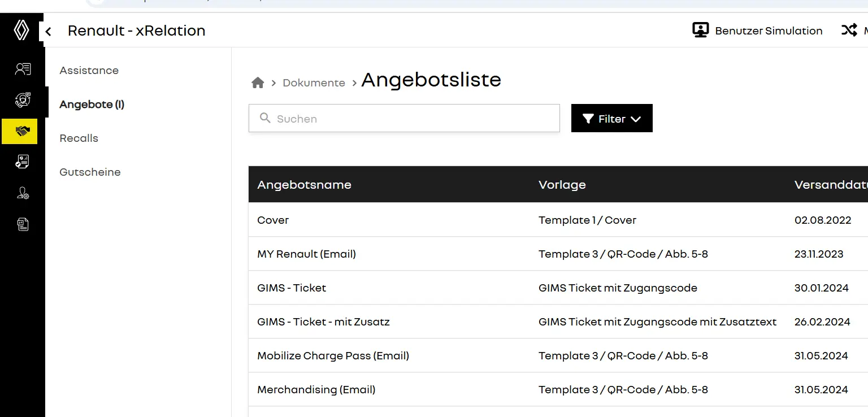The width and height of the screenshot is (868, 417).
Task: Click date in Merchandising (Email) row
Action: tap(822, 389)
